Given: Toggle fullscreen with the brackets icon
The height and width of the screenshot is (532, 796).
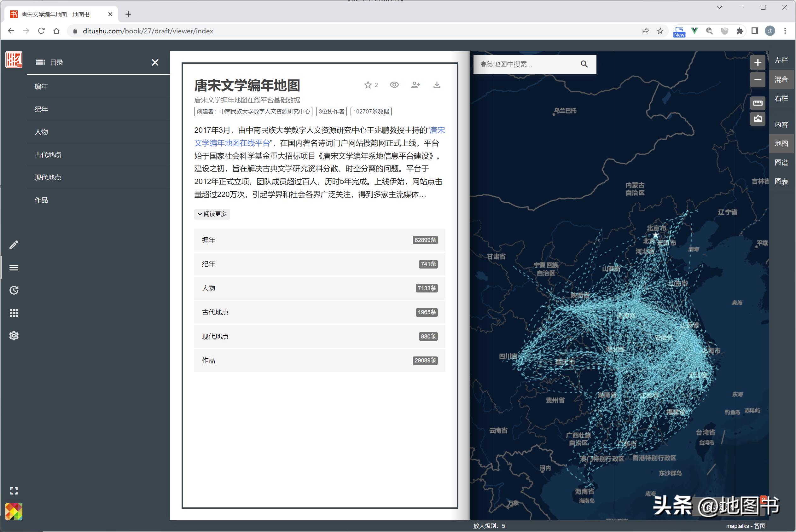Looking at the screenshot, I should tap(14, 491).
